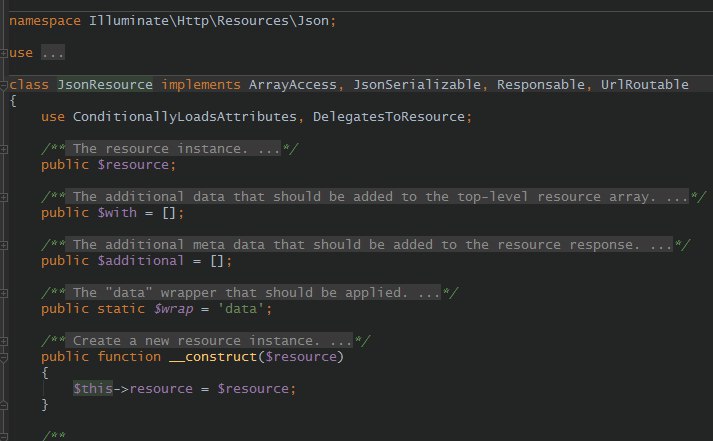Click folded comment about top-level resource array
Image resolution: width=713 pixels, height=441 pixels.
pyautogui.click(x=377, y=197)
